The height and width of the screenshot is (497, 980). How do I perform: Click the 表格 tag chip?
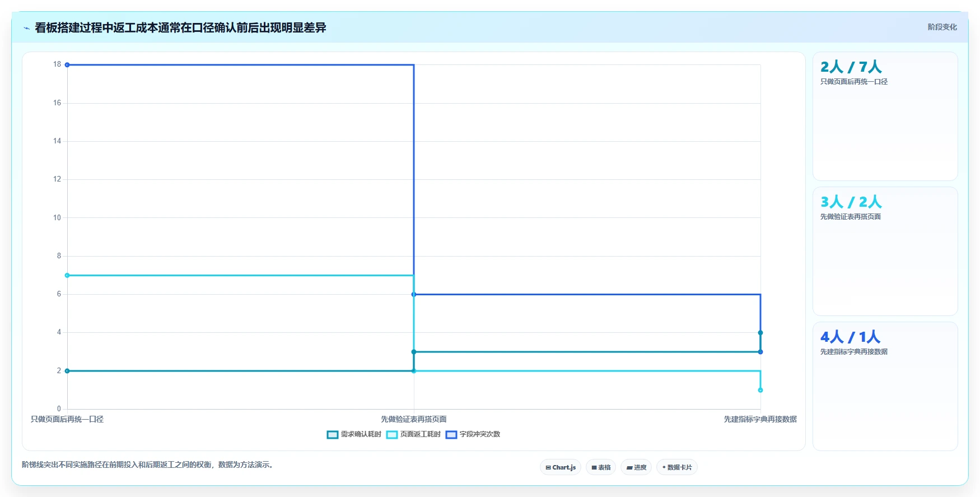tap(601, 467)
